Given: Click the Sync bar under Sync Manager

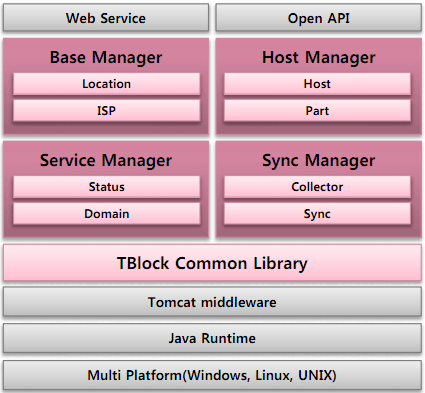Looking at the screenshot, I should pyautogui.click(x=317, y=214).
